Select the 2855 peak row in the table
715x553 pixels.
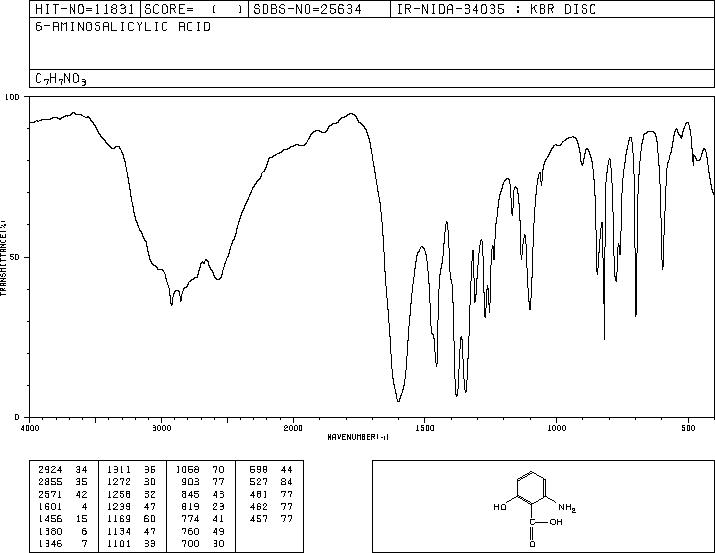pyautogui.click(x=63, y=482)
